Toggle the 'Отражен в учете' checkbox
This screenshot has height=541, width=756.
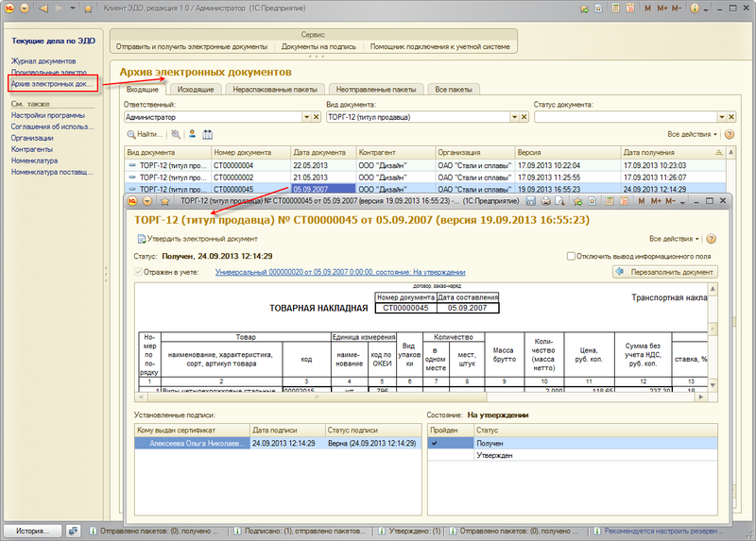[139, 272]
